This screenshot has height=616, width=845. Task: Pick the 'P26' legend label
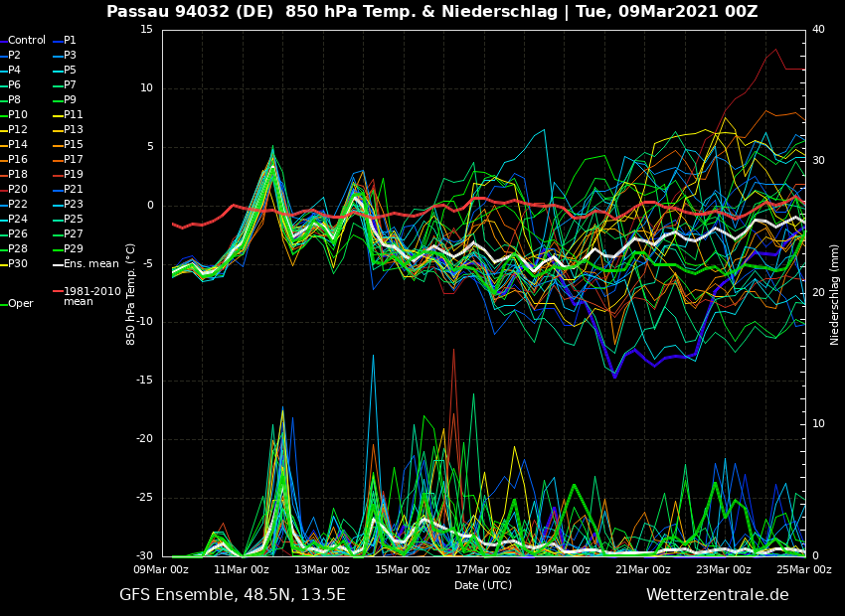point(17,233)
